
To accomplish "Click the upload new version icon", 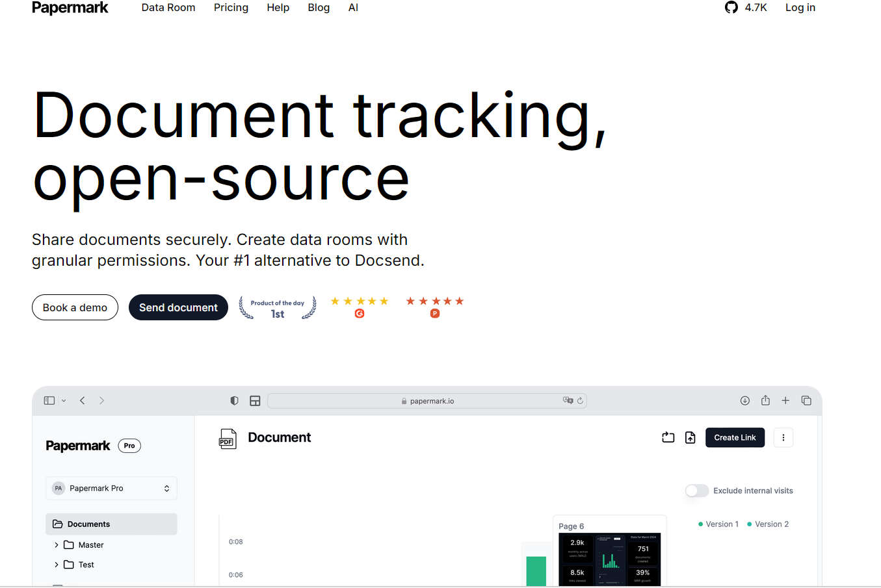I will tap(690, 438).
